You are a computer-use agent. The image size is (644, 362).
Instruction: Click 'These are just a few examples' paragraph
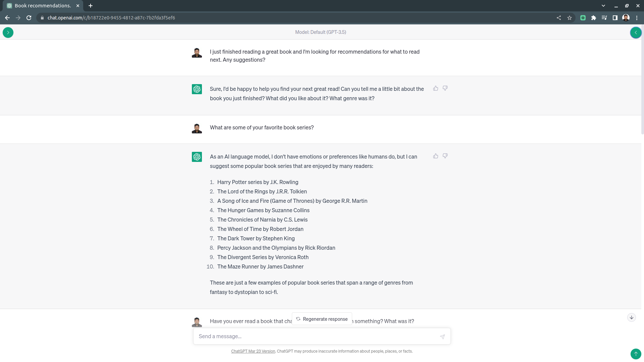click(x=311, y=287)
